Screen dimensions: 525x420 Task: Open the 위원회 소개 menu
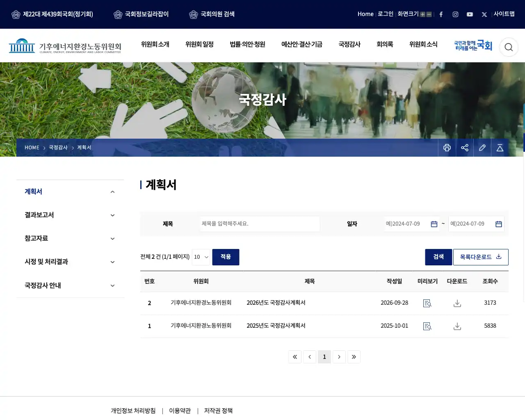click(155, 44)
